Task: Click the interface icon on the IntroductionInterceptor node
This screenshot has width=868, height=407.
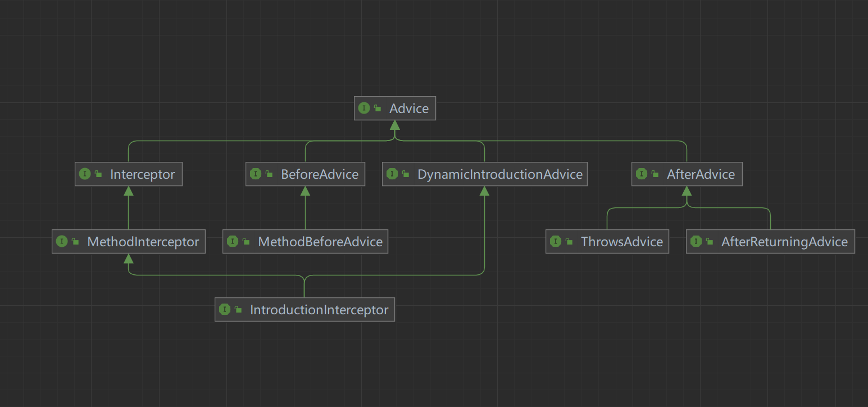Action: pyautogui.click(x=225, y=309)
